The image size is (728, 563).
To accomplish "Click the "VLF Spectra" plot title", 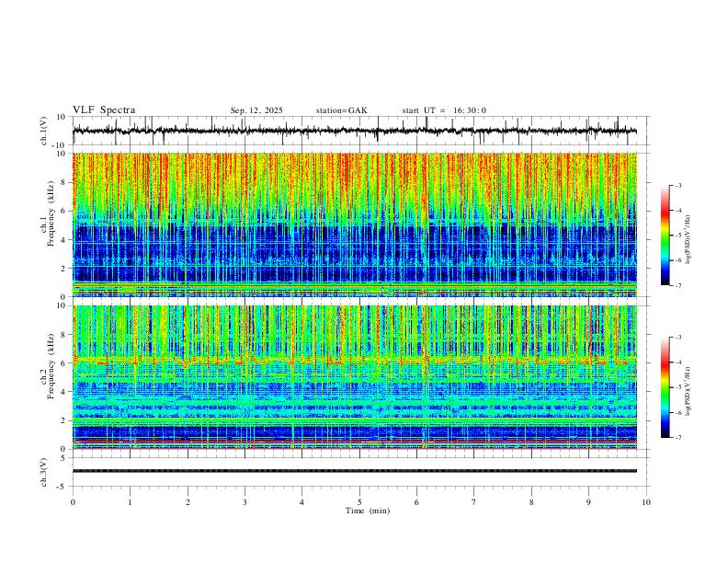I will coord(104,110).
